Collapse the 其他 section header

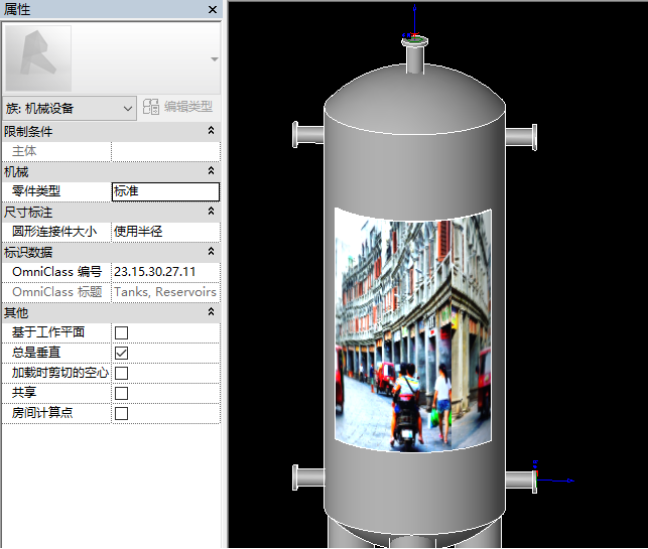pos(210,312)
